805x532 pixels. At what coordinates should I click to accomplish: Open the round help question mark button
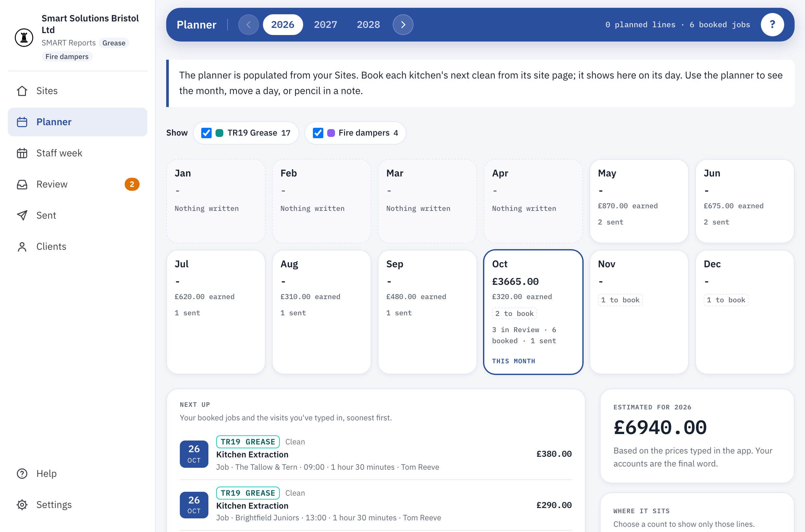tap(772, 25)
